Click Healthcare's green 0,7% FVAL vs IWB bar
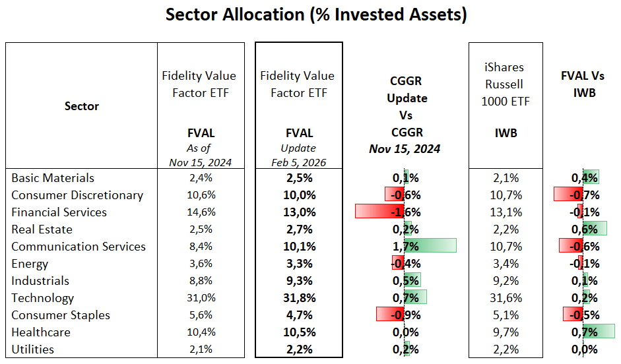 click(599, 332)
